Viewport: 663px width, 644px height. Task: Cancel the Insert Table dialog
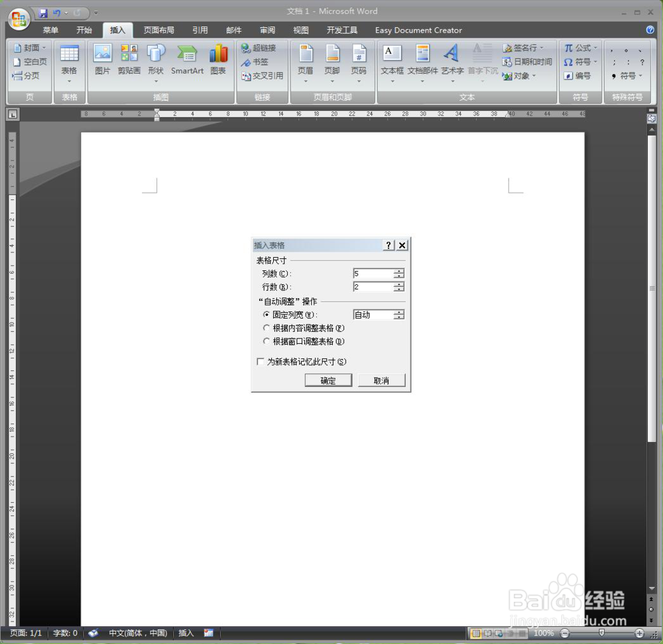[x=381, y=380]
